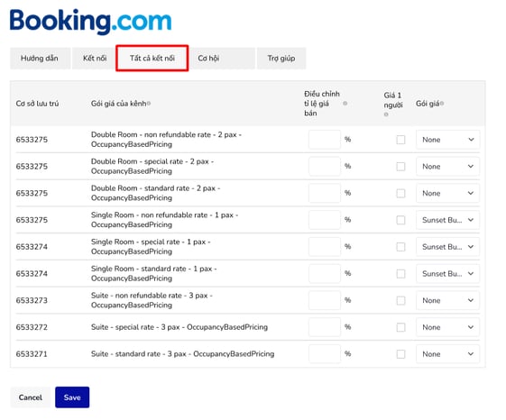The image size is (506, 420).
Task: Open Sunset Bu... dropdown for Single Room special rate
Action: point(447,247)
